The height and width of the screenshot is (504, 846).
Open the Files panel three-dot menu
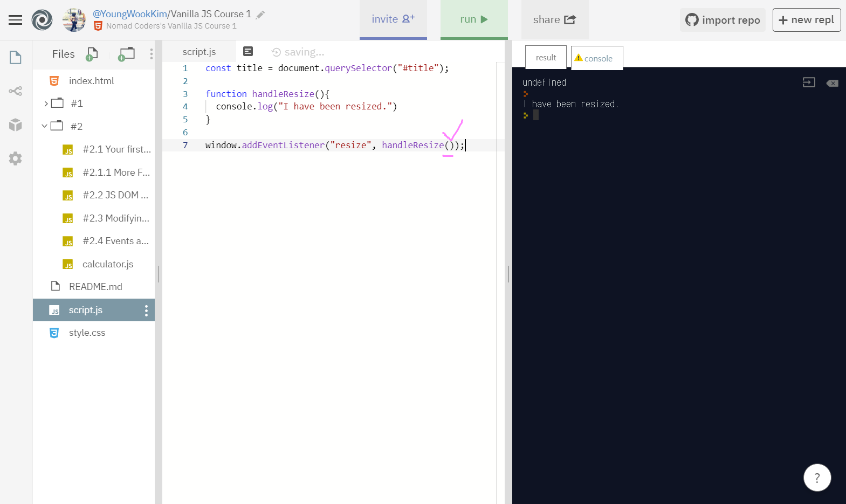pos(152,54)
